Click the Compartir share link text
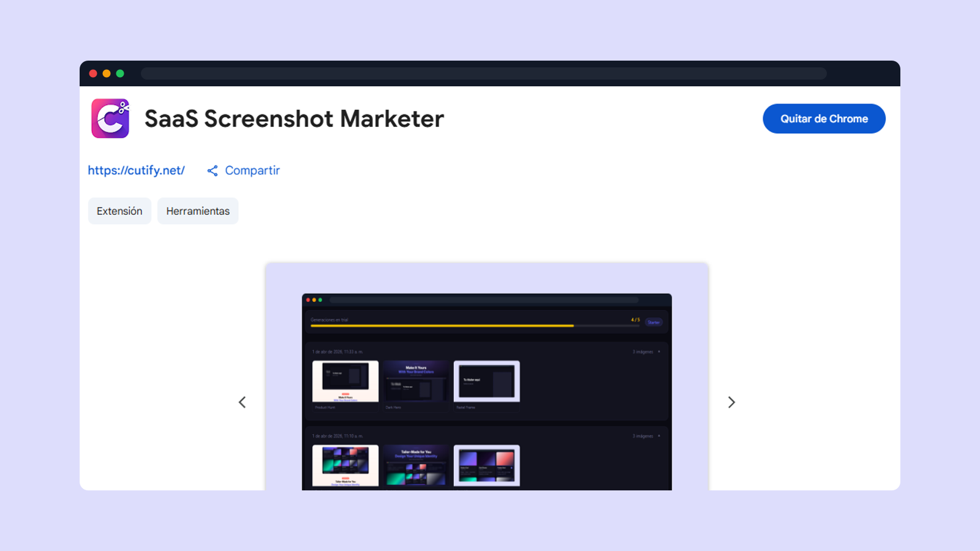This screenshot has height=551, width=980. pyautogui.click(x=252, y=171)
